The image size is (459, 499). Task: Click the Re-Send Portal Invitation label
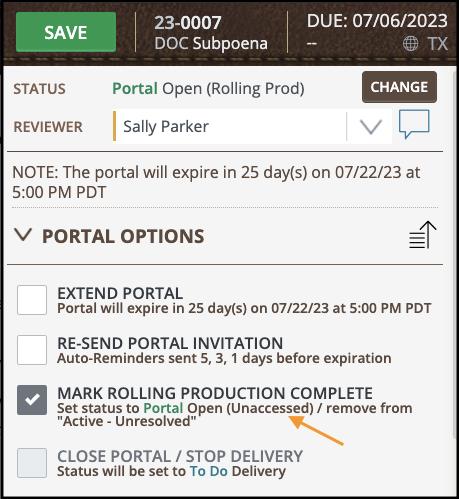(x=170, y=343)
